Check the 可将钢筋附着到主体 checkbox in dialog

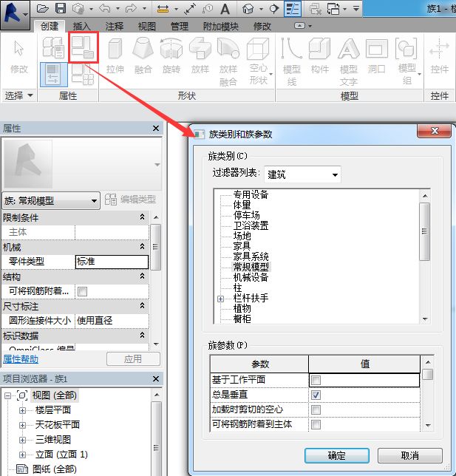(316, 424)
